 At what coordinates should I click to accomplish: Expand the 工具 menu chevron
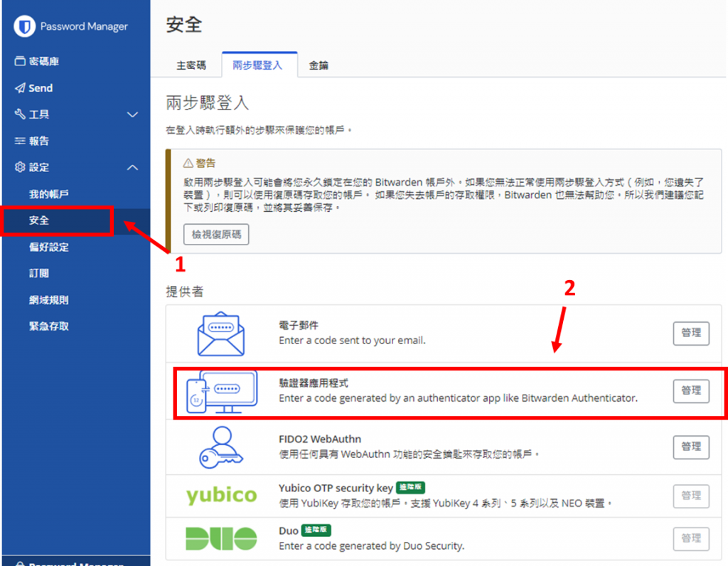coord(133,114)
